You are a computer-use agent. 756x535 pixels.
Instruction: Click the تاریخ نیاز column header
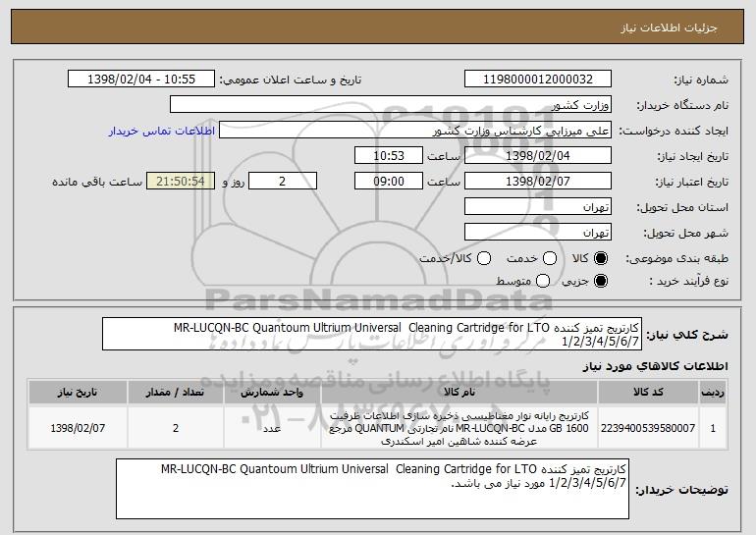[x=78, y=392]
